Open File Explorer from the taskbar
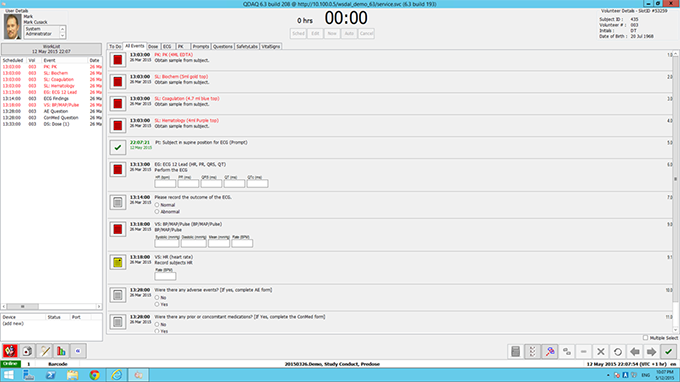This screenshot has height=382, width=680. tap(72, 375)
